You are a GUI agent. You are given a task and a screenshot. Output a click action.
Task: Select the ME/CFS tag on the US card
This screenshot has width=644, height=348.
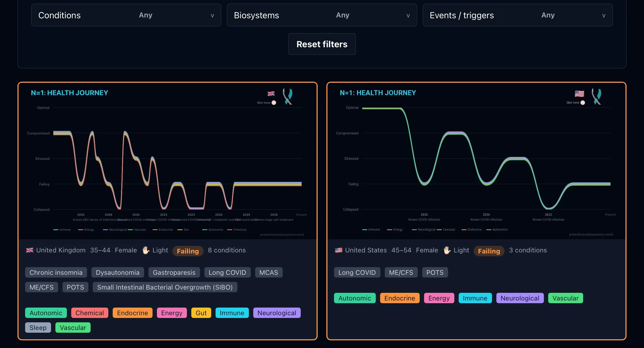(x=401, y=272)
